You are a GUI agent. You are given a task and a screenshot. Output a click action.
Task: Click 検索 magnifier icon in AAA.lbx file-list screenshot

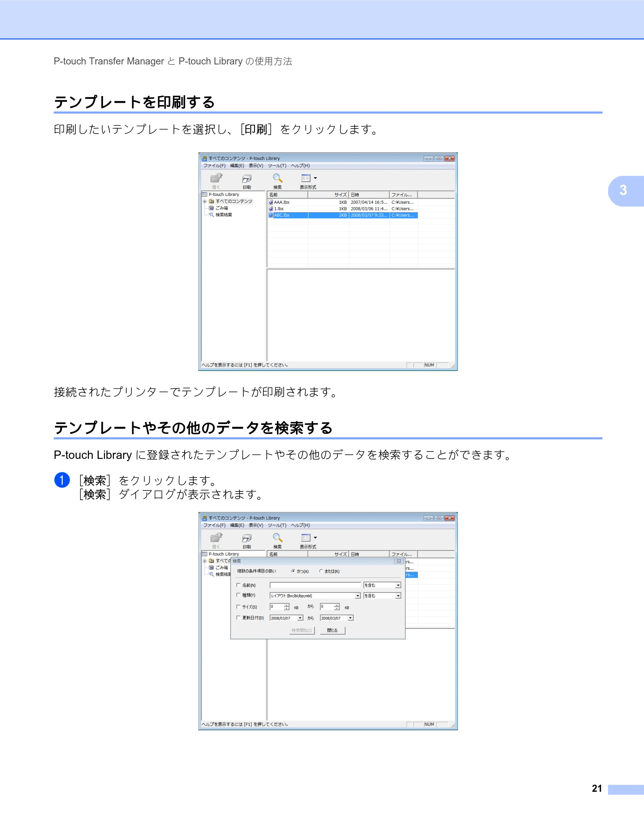[278, 178]
